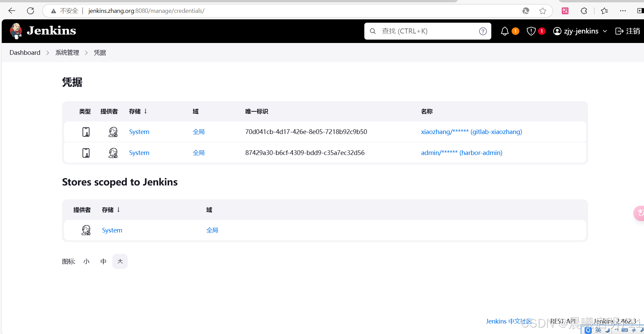This screenshot has height=334, width=644.
Task: Open 全局 link in Stores scoped table
Action: (212, 230)
